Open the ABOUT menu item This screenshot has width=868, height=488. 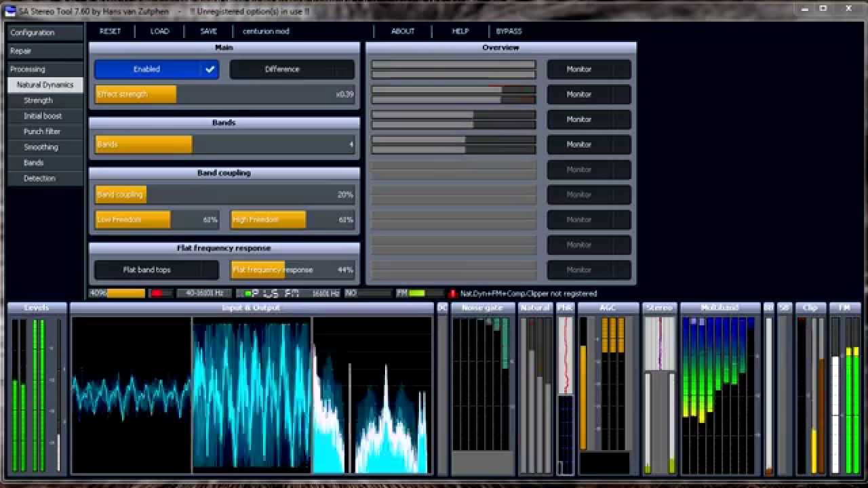(x=403, y=31)
